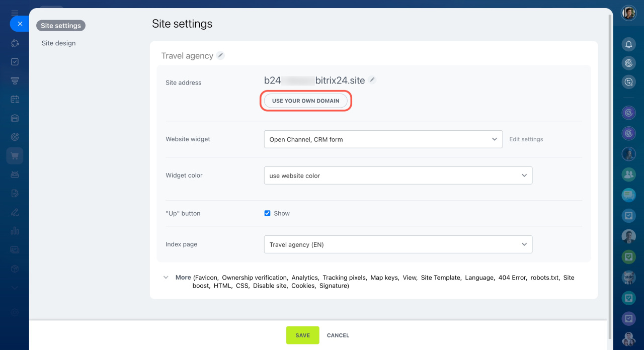Open the Signature setting link
The image size is (644, 350).
[x=334, y=286]
